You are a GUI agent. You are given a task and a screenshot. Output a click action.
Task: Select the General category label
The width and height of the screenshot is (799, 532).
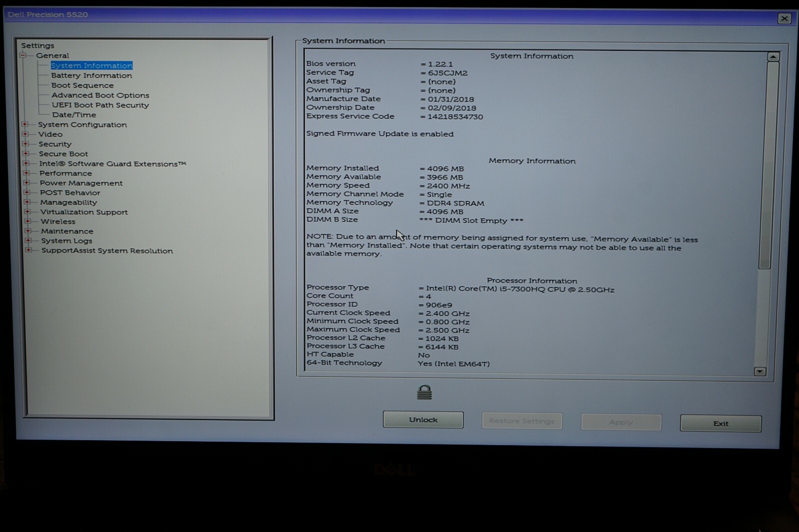tap(52, 55)
